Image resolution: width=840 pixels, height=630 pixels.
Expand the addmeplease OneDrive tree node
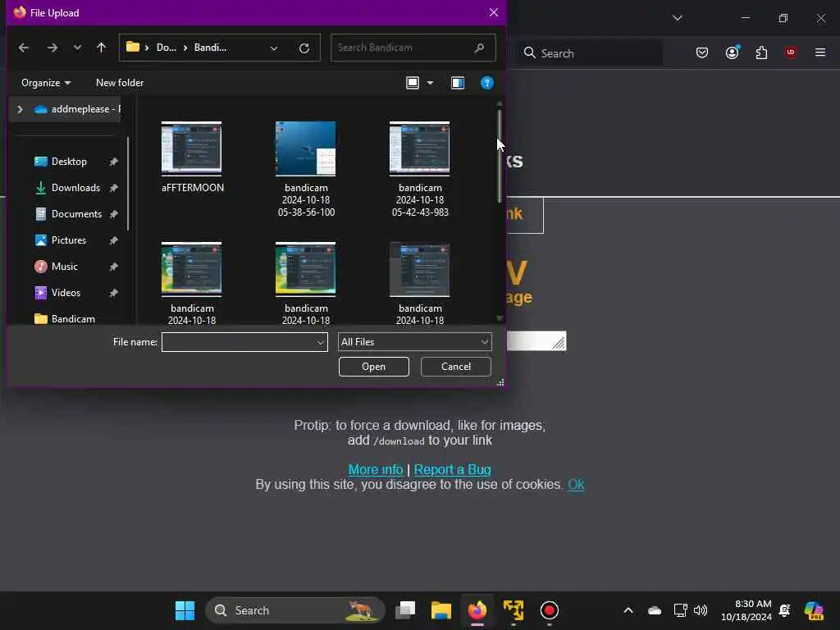21,109
